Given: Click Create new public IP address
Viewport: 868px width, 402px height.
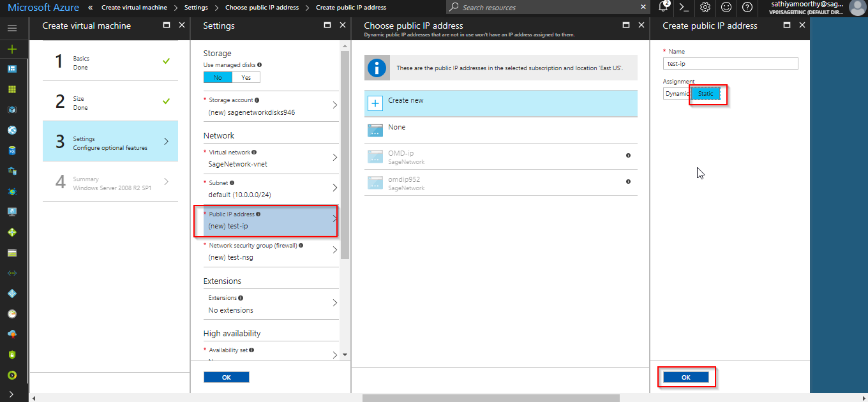Looking at the screenshot, I should [x=500, y=101].
